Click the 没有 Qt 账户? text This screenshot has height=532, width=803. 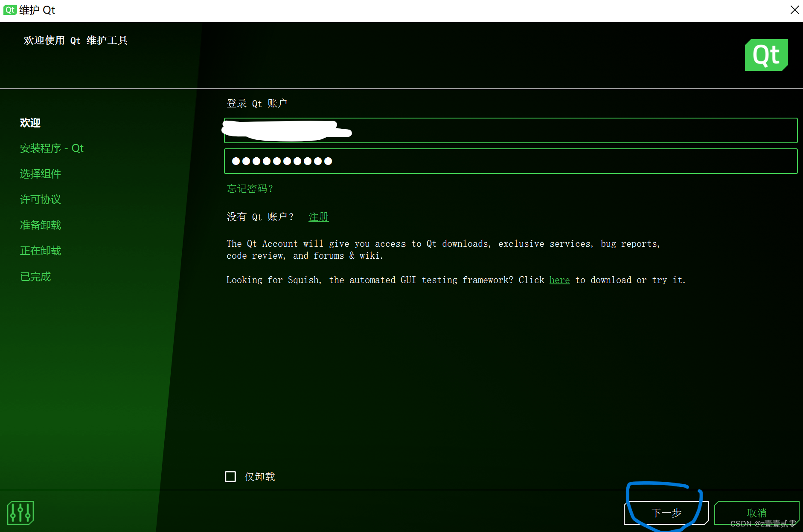coord(260,217)
